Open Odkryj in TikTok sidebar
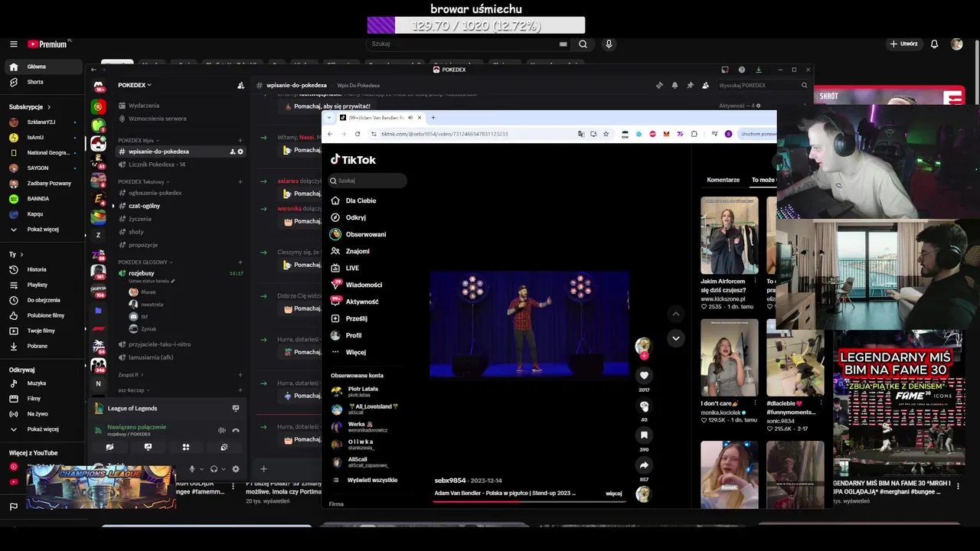 pyautogui.click(x=348, y=217)
